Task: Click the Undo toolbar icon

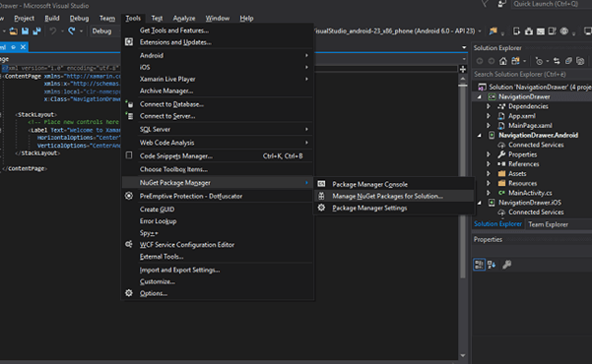Action: click(x=53, y=30)
